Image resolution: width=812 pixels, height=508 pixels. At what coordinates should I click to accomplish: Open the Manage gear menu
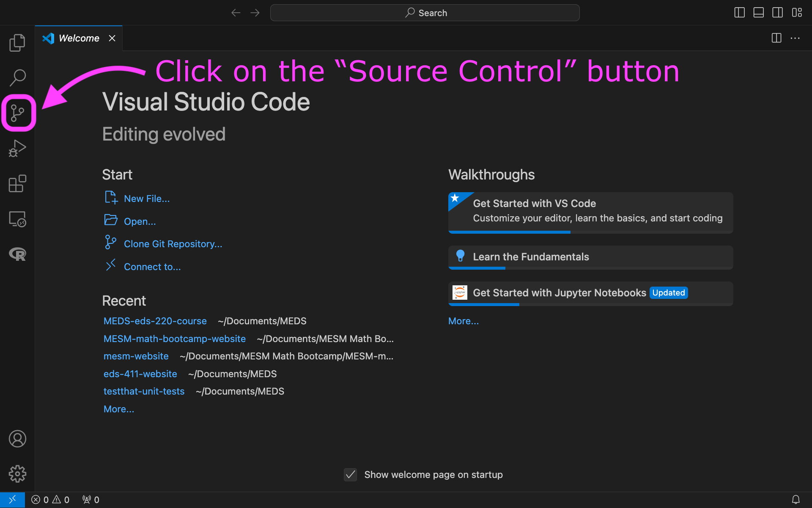tap(17, 474)
